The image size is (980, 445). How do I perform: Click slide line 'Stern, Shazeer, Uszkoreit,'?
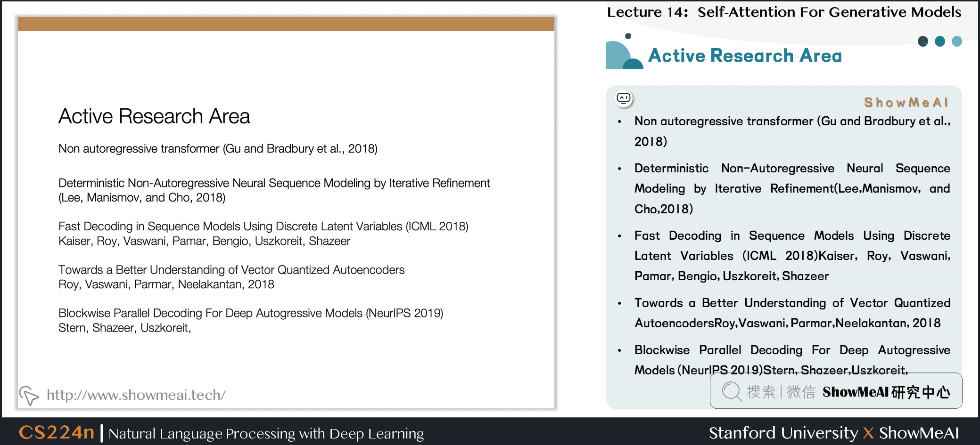(x=125, y=328)
